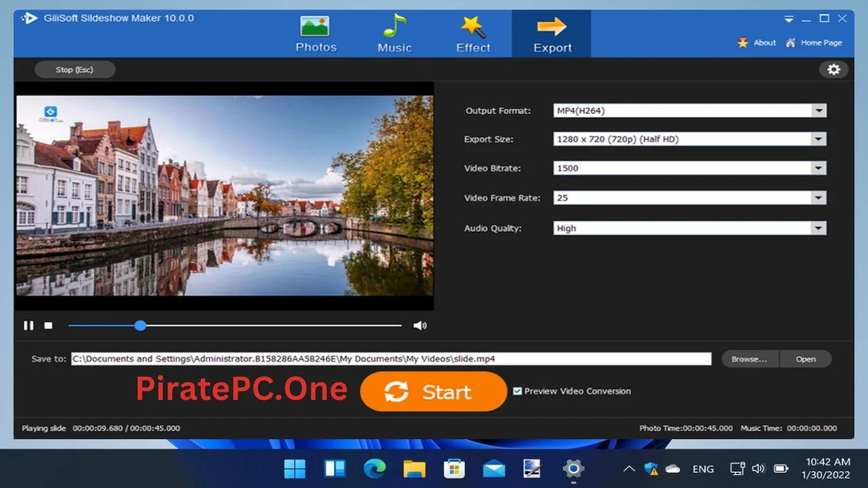Pause the slideshow preview
868x488 pixels.
point(28,325)
